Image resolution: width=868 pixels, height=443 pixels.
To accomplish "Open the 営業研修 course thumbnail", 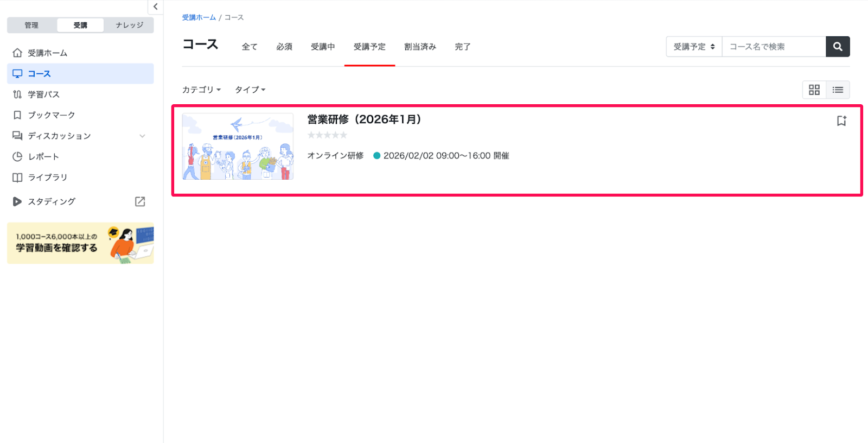I will [238, 147].
